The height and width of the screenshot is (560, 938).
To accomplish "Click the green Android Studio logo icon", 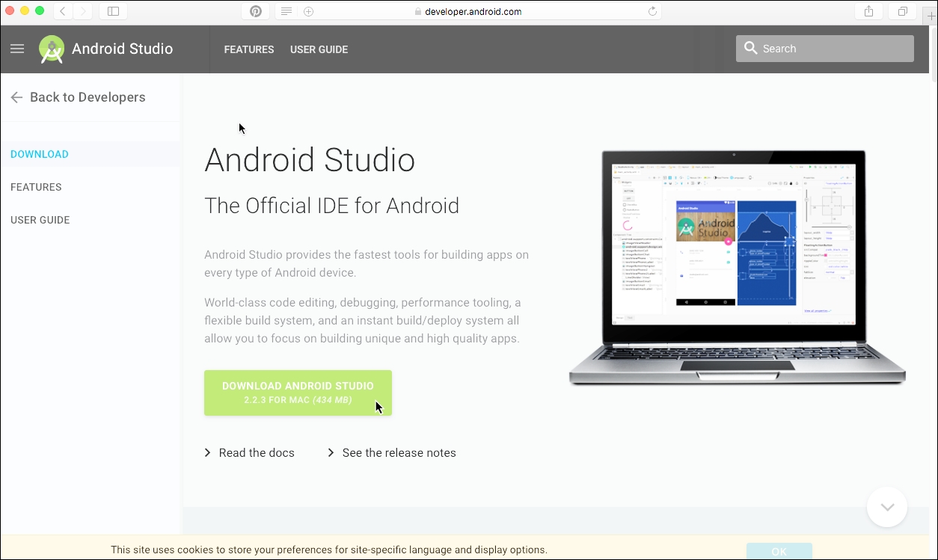I will (52, 49).
